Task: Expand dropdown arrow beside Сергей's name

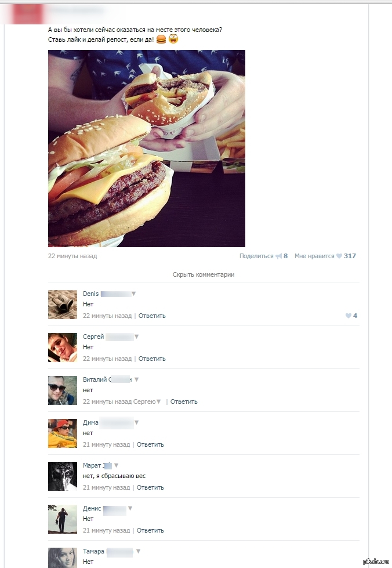Action: [x=136, y=337]
